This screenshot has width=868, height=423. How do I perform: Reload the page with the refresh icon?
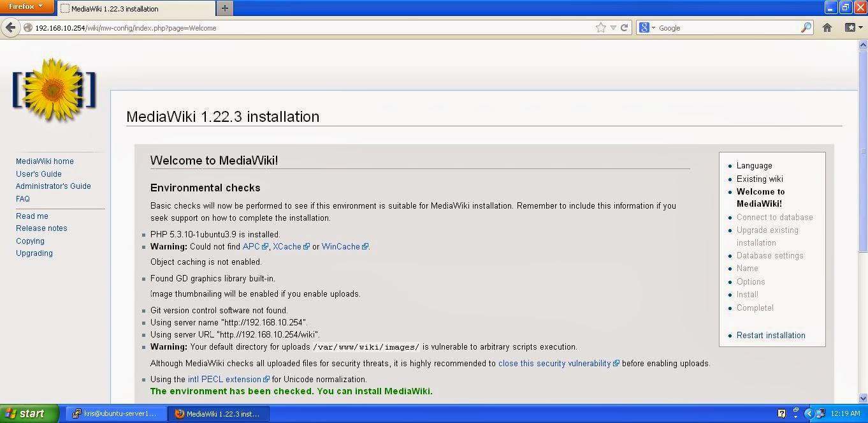[x=625, y=27]
